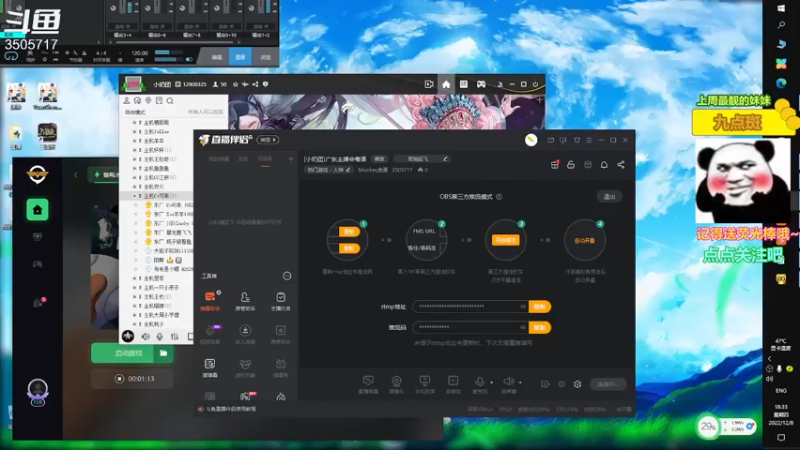Click the speaker icon in the companion bottom bar
The height and width of the screenshot is (450, 800).
[508, 381]
